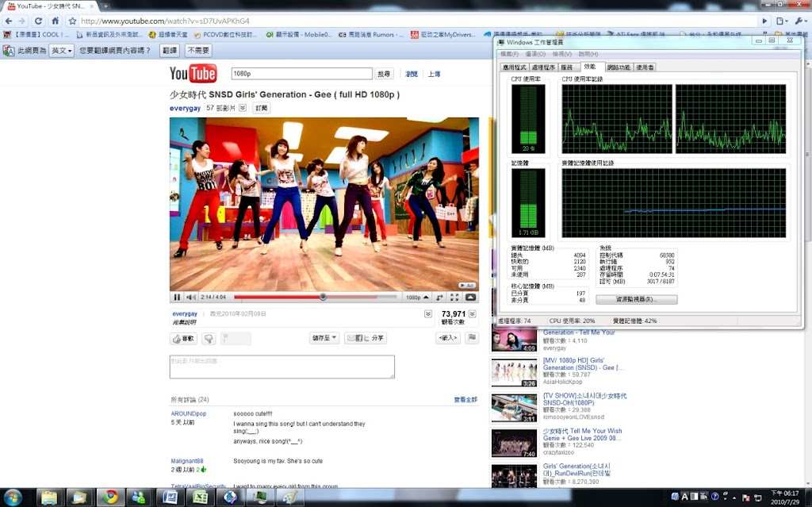This screenshot has width=812, height=507.
Task: Open view all comments (查看全部) link
Action: click(465, 400)
